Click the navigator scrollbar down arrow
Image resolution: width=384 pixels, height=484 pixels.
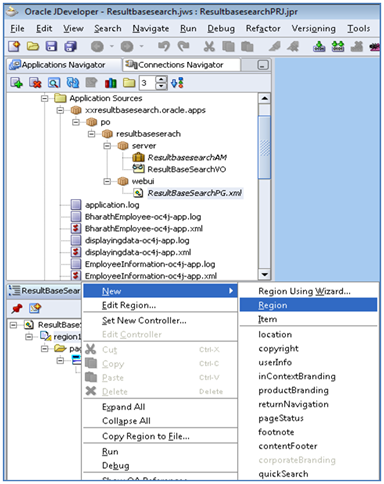264,275
